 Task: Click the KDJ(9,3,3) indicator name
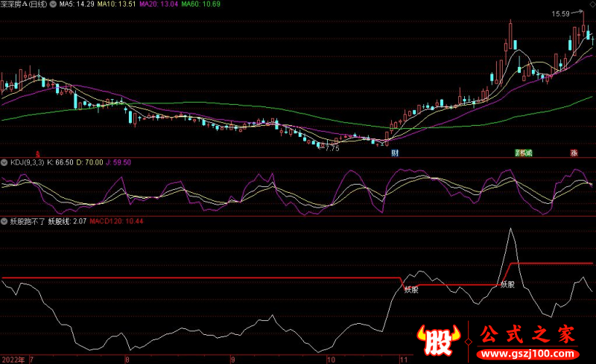[26, 162]
